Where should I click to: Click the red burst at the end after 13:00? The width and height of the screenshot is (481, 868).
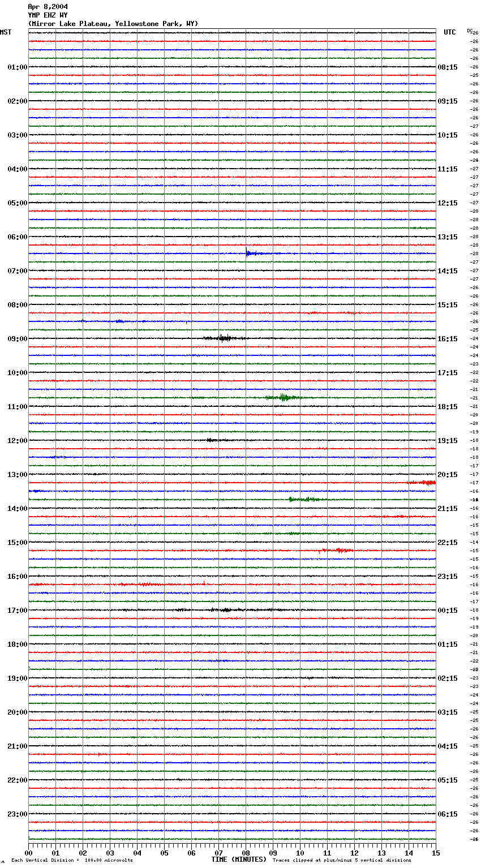[x=422, y=483]
